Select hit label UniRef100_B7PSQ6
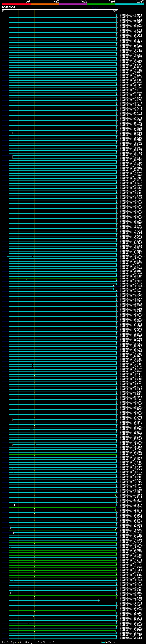The image size is (146, 644). point(131,364)
